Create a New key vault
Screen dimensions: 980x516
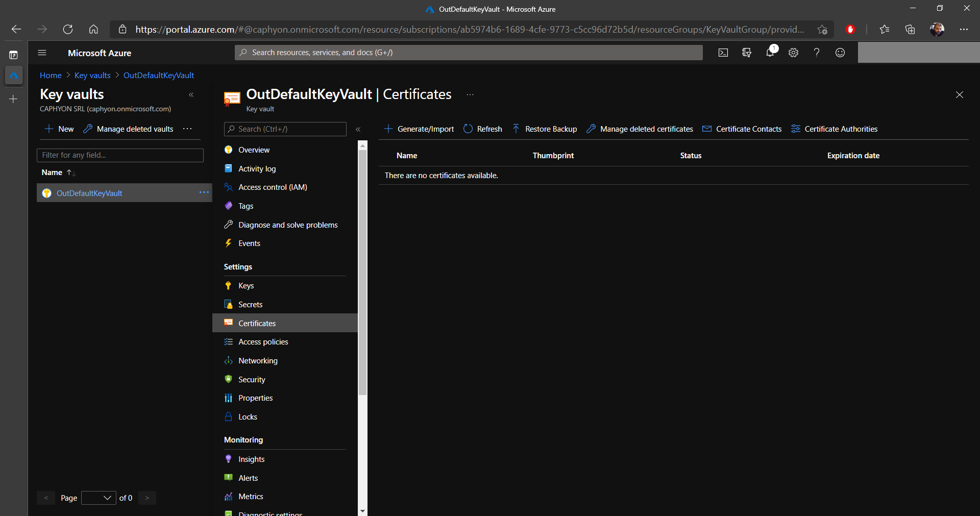tap(60, 129)
